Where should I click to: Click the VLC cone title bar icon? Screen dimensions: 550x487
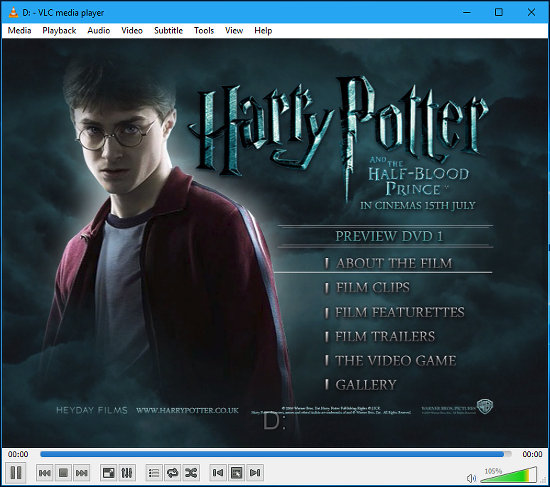[13, 12]
